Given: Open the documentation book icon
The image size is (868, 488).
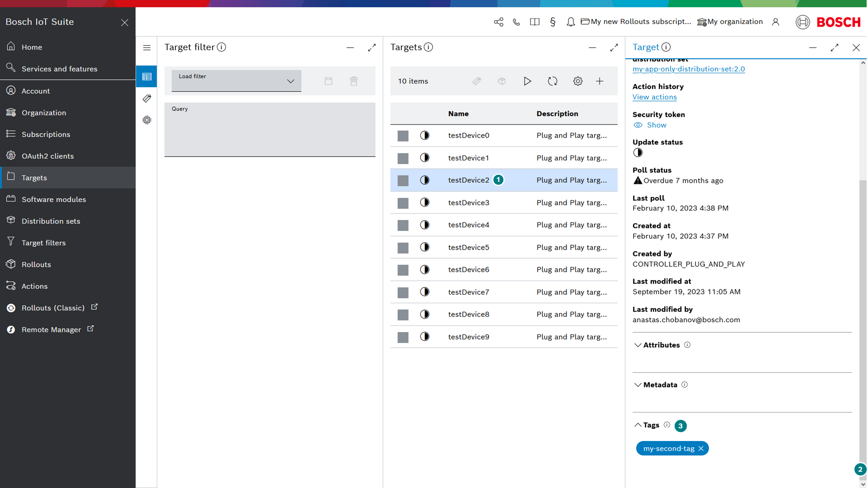Looking at the screenshot, I should point(535,22).
